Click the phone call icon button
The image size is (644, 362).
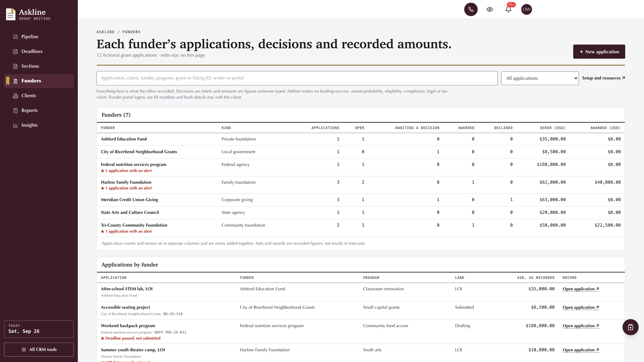click(471, 10)
